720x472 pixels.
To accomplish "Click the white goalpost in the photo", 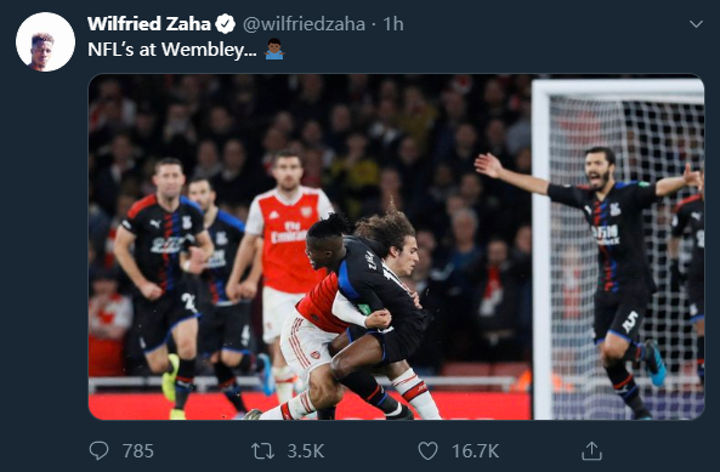I will tap(541, 250).
